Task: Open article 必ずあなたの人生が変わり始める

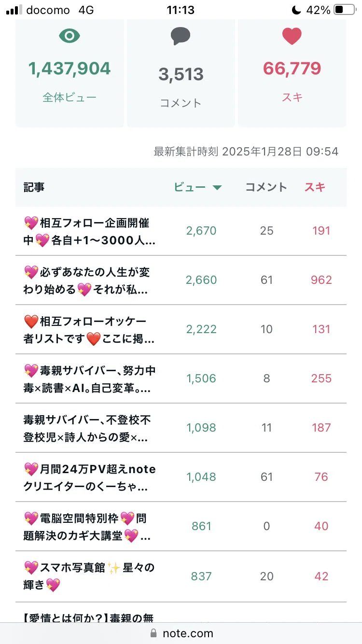Action: (x=181, y=280)
